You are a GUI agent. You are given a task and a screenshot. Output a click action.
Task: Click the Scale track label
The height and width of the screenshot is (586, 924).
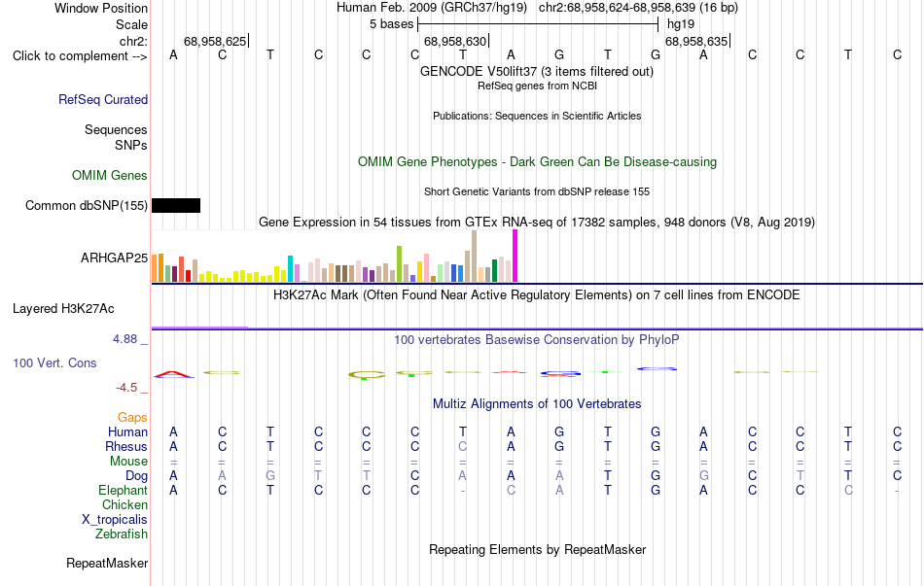click(x=131, y=24)
